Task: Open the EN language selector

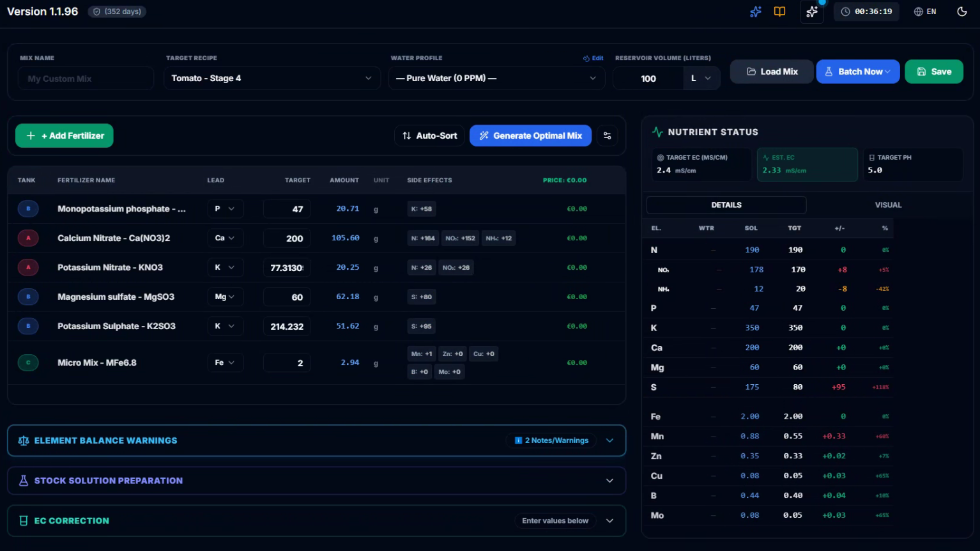Action: [x=925, y=12]
